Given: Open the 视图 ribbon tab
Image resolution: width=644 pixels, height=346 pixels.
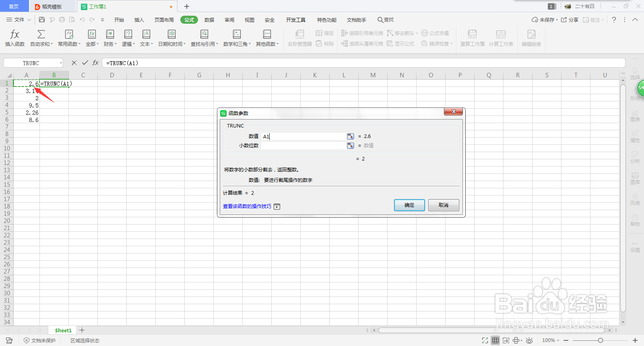Looking at the screenshot, I should point(249,20).
